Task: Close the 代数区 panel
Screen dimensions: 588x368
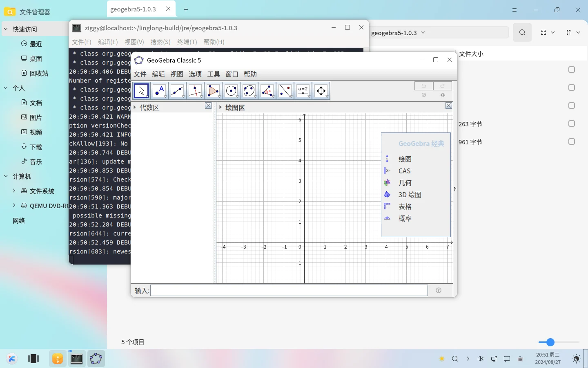Action: [x=208, y=106]
